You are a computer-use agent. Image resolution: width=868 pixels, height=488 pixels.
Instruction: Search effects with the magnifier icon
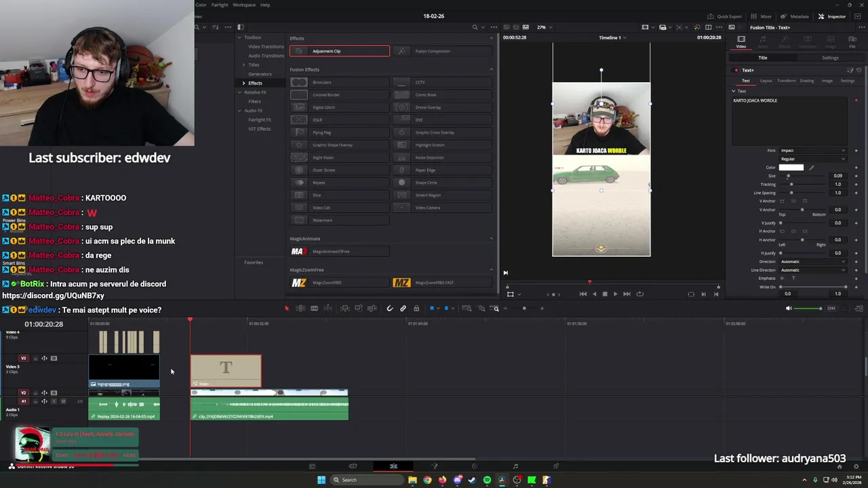point(475,27)
